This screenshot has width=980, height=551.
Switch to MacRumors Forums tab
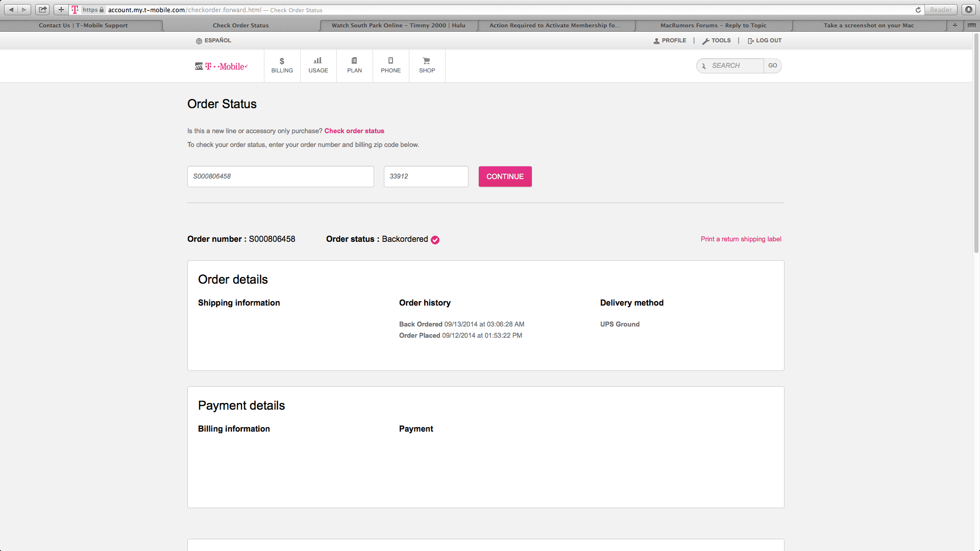[x=713, y=26]
